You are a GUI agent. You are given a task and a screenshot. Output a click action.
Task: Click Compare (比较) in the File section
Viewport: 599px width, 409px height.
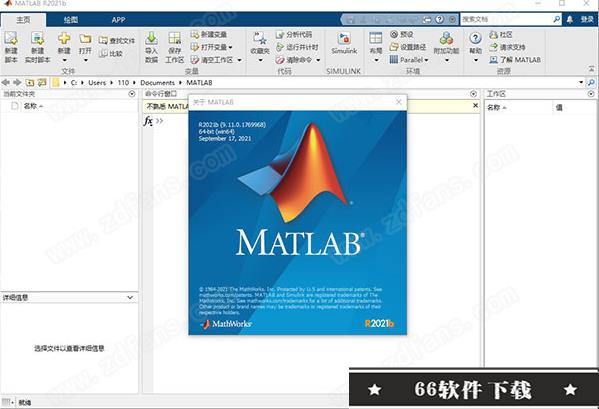point(111,53)
